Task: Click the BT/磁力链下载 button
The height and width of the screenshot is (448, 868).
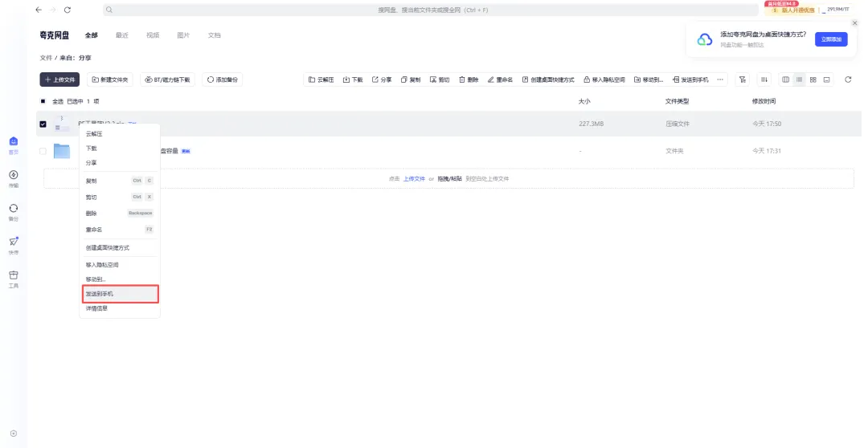Action: click(x=167, y=79)
